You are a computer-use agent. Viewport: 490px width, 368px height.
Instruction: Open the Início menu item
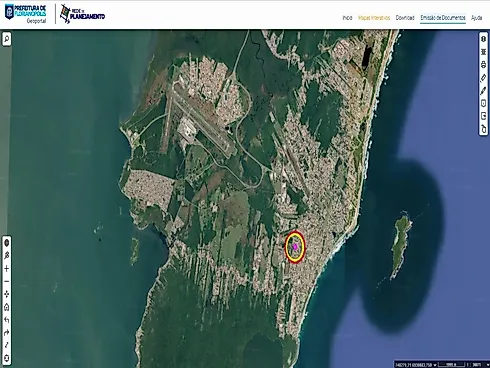(347, 18)
